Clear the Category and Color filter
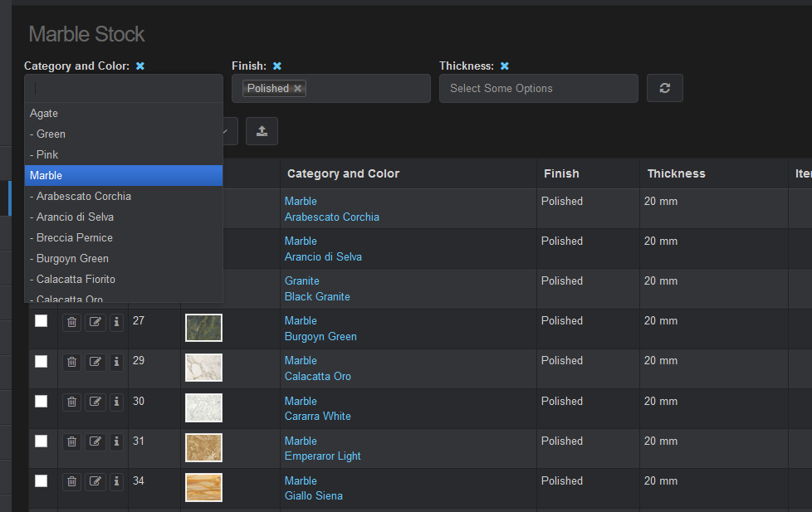 pos(139,66)
